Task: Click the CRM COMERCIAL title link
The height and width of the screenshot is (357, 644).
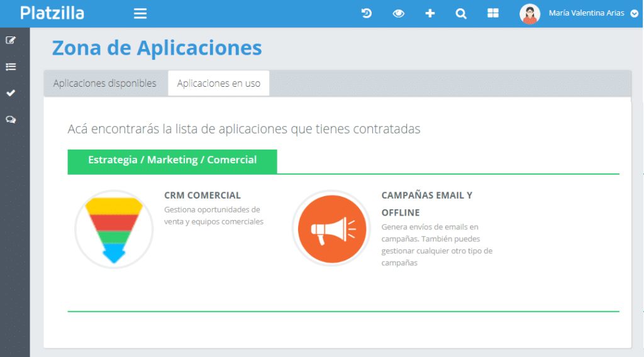Action: 203,195
